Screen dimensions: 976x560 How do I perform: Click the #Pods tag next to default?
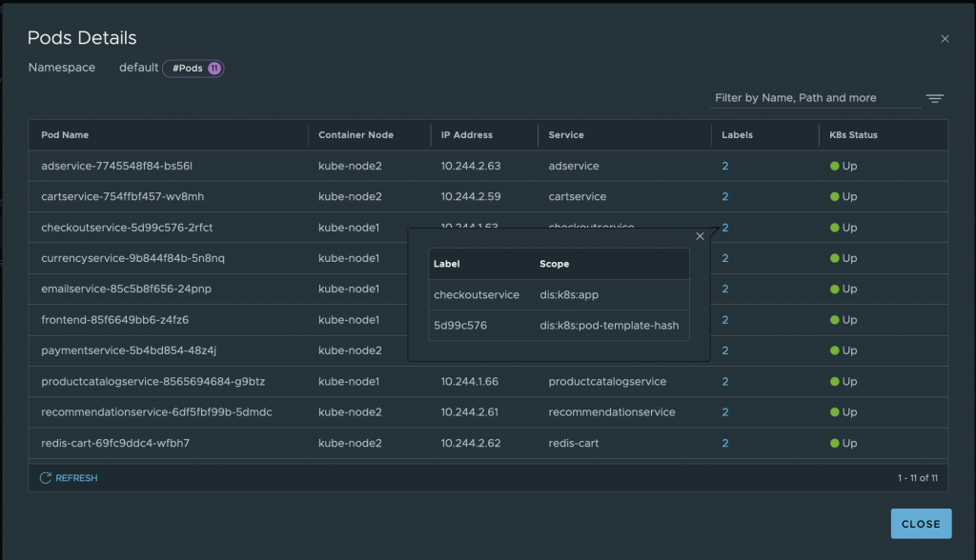point(188,69)
